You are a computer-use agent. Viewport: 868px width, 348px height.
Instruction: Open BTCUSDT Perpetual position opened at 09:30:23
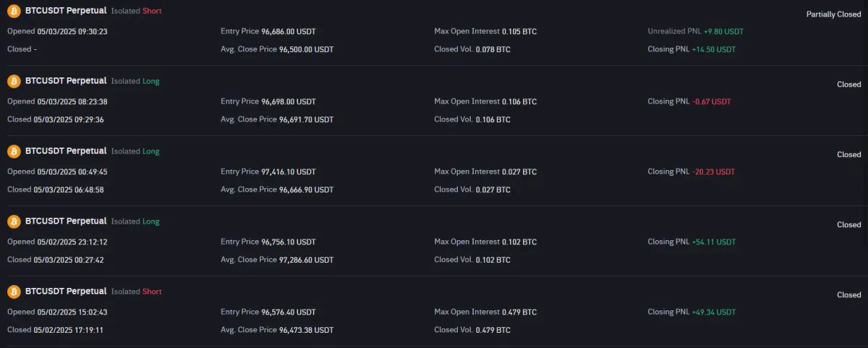(66, 11)
